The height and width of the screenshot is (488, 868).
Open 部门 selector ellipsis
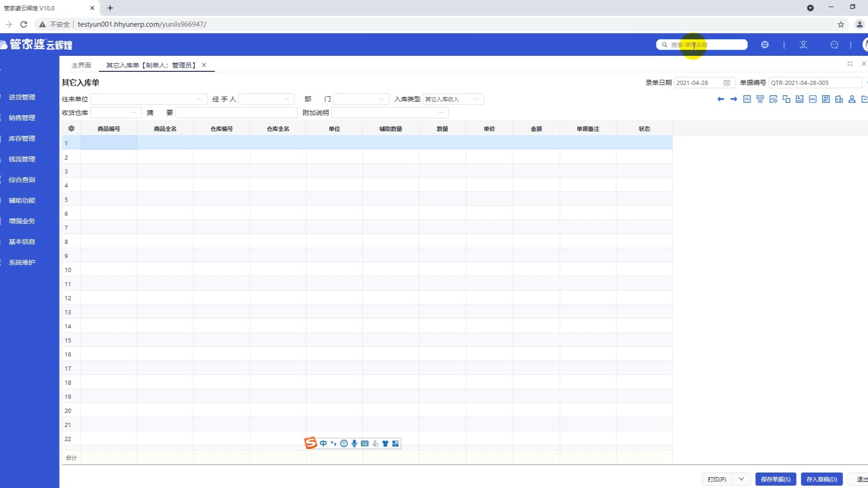point(381,99)
